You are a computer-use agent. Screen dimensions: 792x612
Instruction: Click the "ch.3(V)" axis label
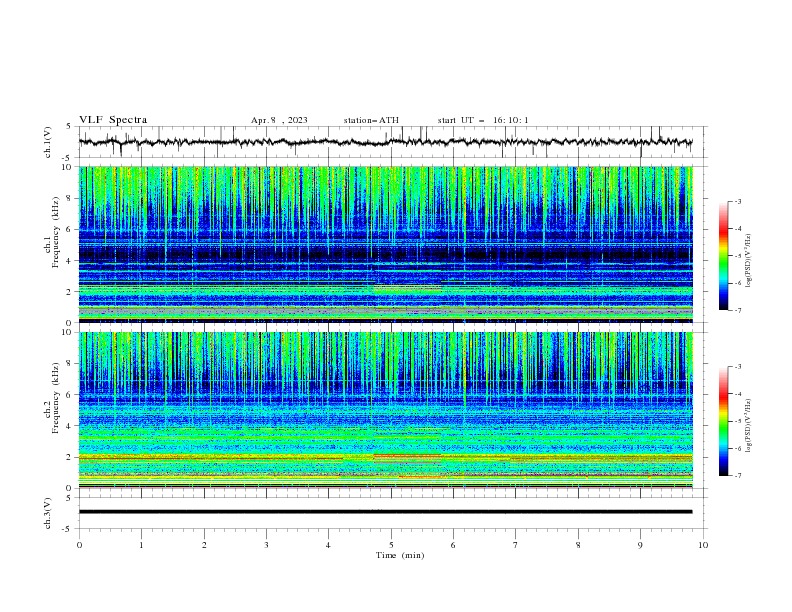[48, 513]
